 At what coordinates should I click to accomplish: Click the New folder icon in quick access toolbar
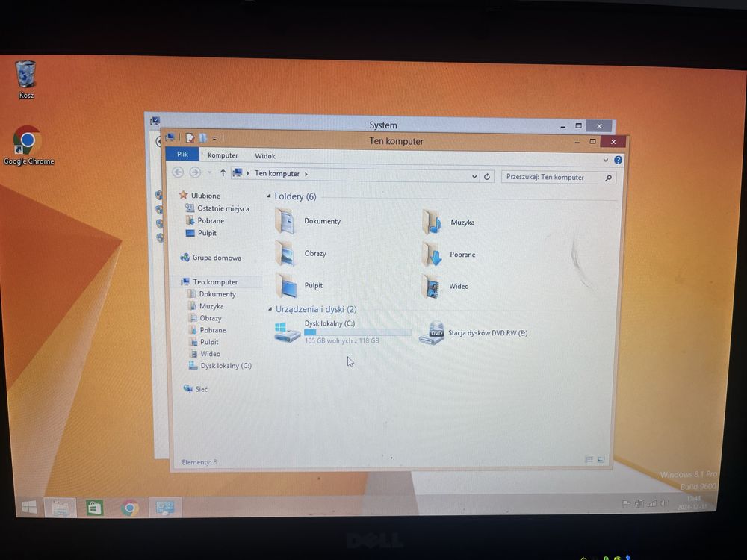[x=203, y=137]
